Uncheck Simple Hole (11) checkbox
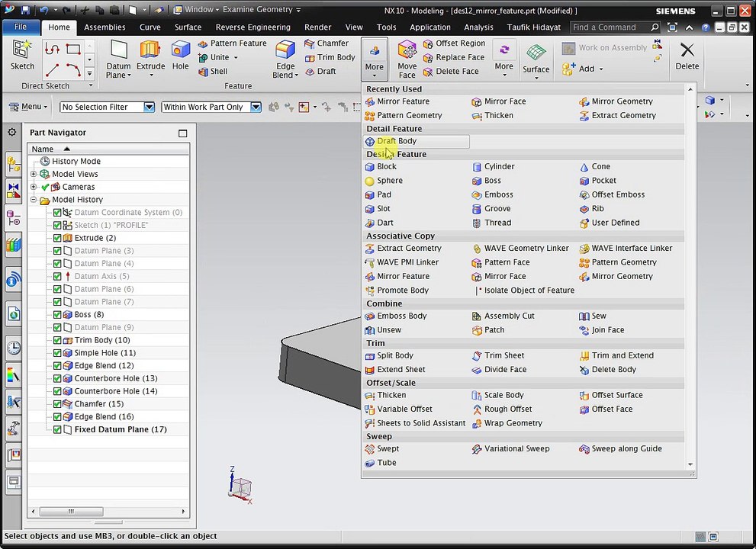Viewport: 756px width, 549px height. click(57, 353)
